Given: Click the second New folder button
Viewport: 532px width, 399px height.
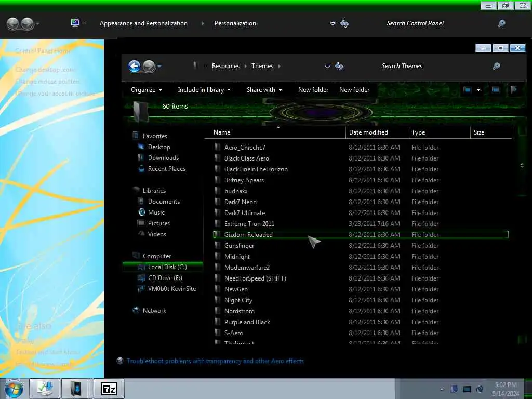Looking at the screenshot, I should [354, 90].
